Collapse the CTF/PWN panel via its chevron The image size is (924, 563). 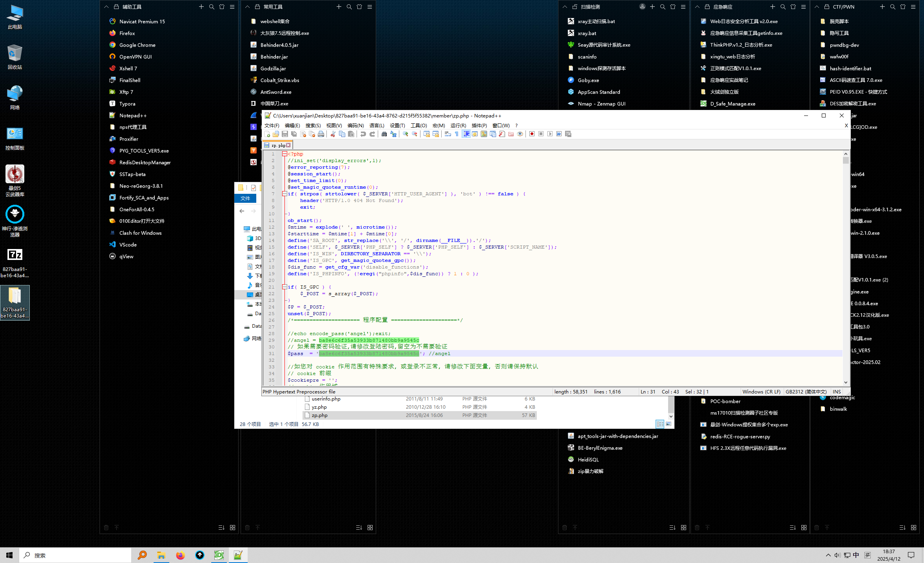tap(817, 7)
